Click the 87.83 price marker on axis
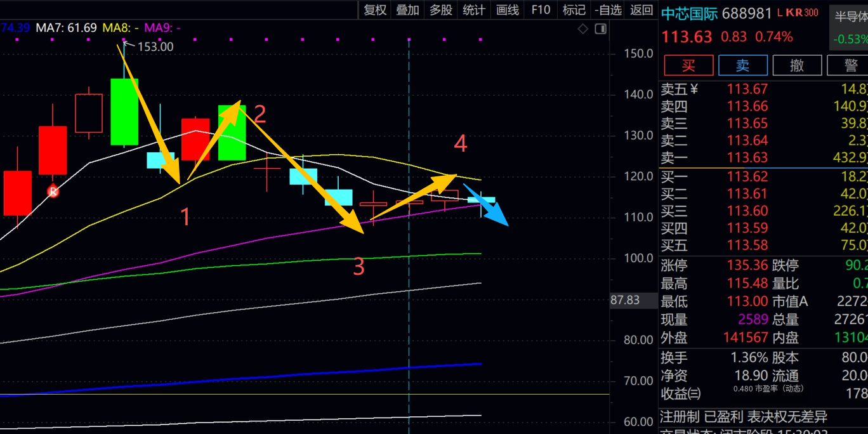868x434 pixels. click(x=624, y=300)
